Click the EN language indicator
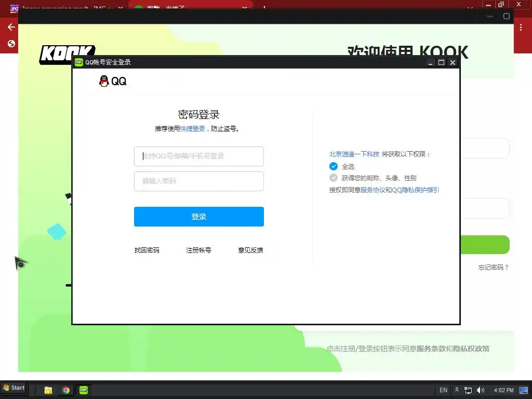This screenshot has height=399, width=532. (444, 390)
